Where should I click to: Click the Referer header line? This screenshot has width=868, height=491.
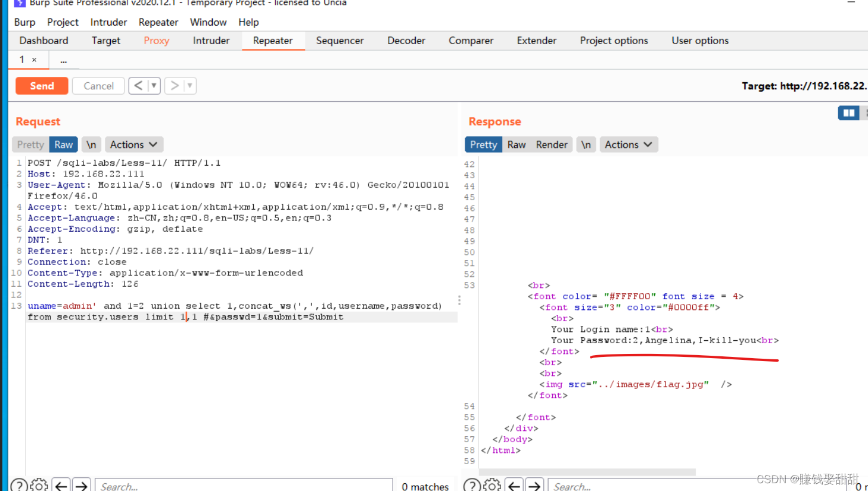[170, 251]
